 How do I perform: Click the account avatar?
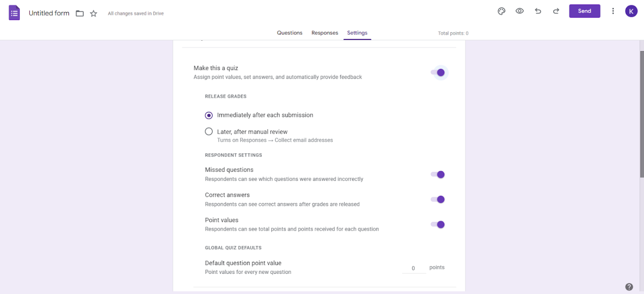(631, 11)
